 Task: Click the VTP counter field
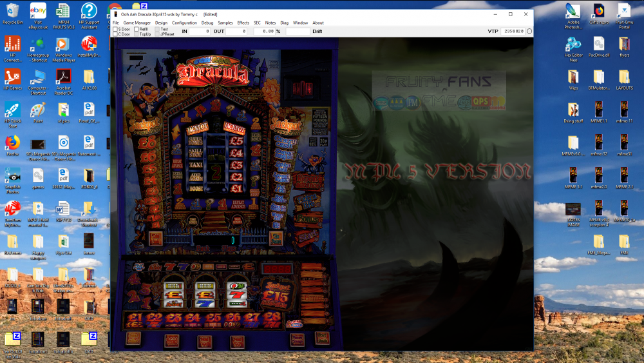coord(513,31)
